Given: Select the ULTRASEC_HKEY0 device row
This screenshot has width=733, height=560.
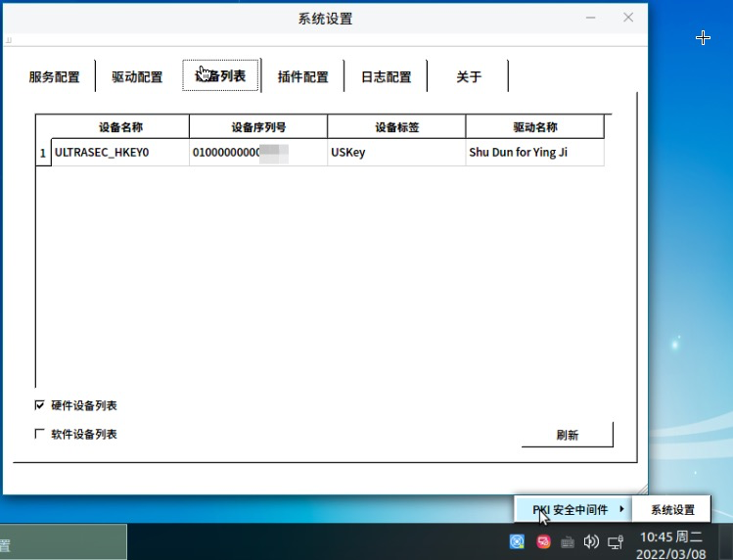Looking at the screenshot, I should coord(102,153).
